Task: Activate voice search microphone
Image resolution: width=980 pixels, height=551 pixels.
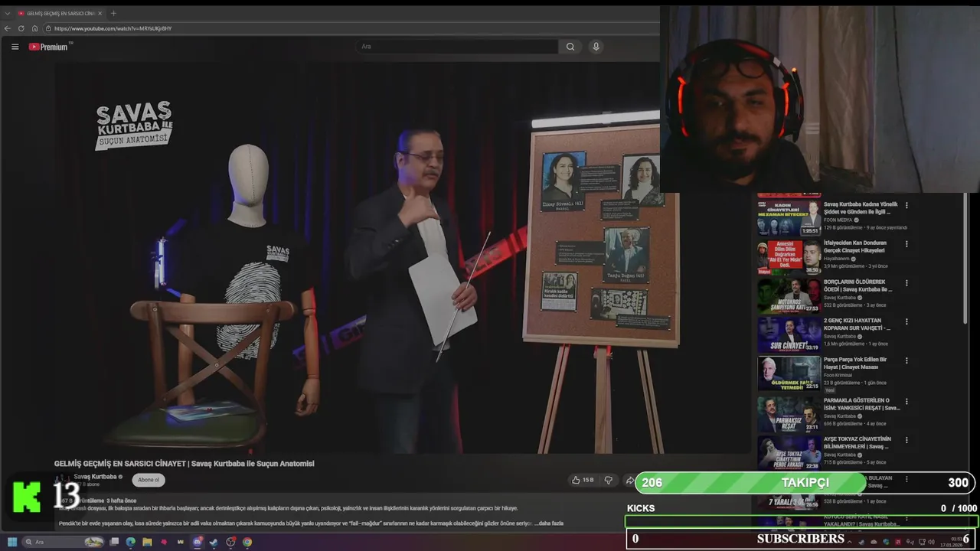Action: (596, 47)
